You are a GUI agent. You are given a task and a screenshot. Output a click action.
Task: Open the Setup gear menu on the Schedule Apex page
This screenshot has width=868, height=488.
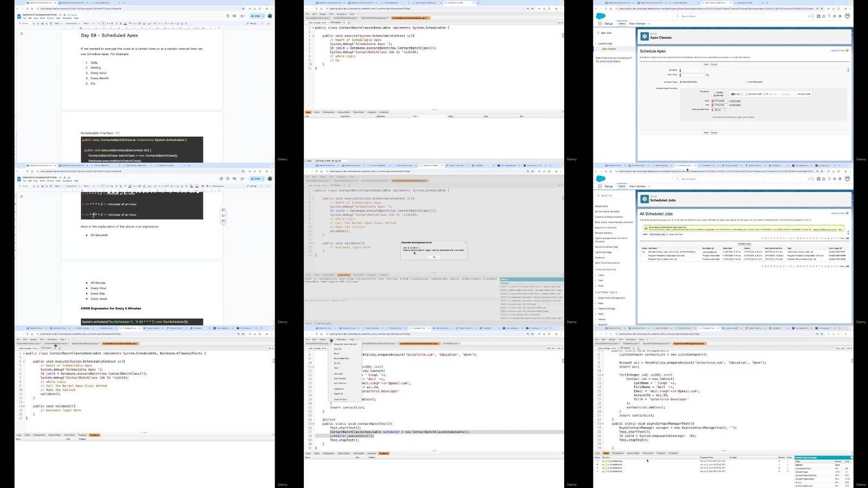tap(834, 16)
